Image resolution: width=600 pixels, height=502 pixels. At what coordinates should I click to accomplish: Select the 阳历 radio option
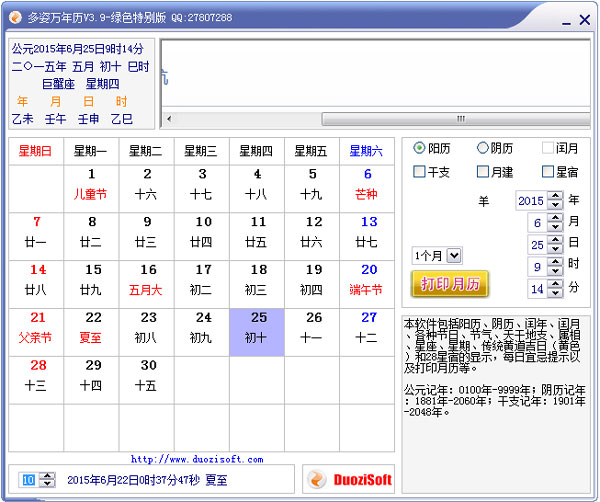click(432, 148)
